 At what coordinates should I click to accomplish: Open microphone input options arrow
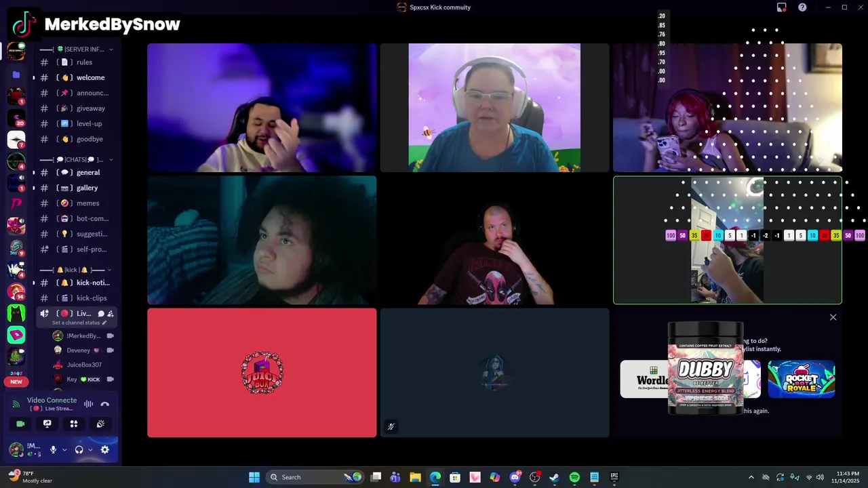coord(64,449)
